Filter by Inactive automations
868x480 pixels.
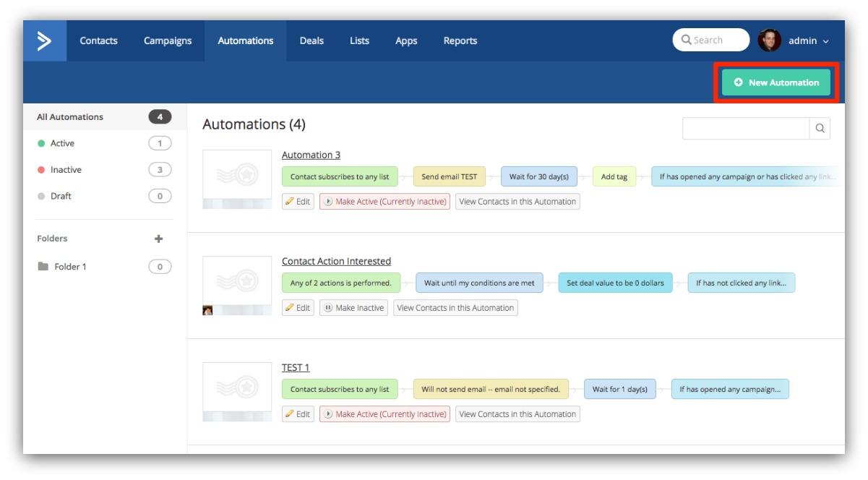coord(66,170)
